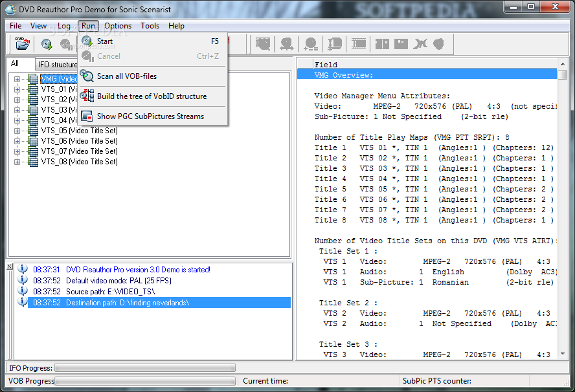The height and width of the screenshot is (392, 575).
Task: Click the disabled plus-minus sphere toolbar icon
Action: (x=311, y=43)
